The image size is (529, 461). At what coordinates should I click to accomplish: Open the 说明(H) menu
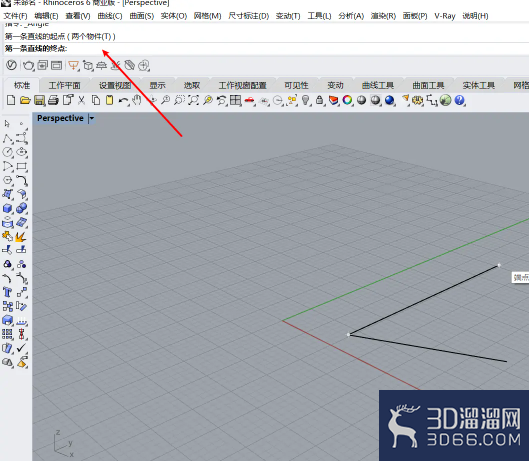(475, 16)
